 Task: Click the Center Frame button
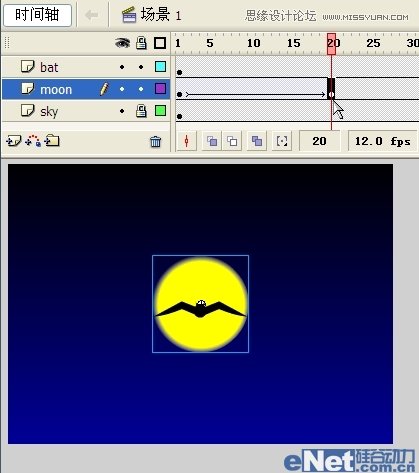187,141
